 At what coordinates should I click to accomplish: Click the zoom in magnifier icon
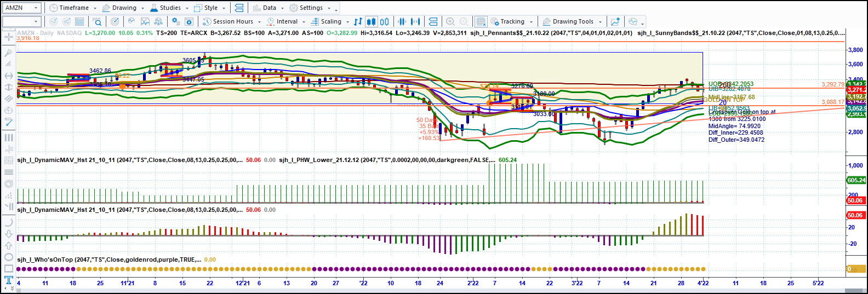tap(450, 21)
